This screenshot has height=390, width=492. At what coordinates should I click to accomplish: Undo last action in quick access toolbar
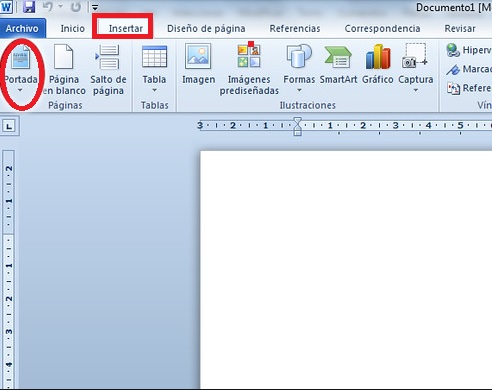48,7
